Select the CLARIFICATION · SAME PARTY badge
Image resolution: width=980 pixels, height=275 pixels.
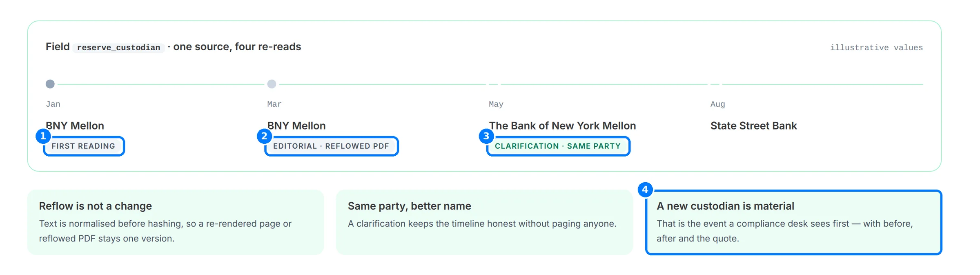tap(558, 146)
